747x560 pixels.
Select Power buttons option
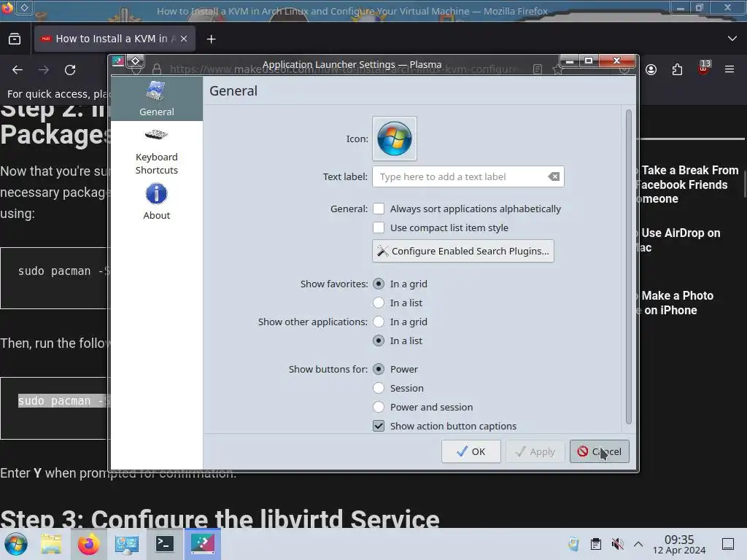tap(379, 369)
